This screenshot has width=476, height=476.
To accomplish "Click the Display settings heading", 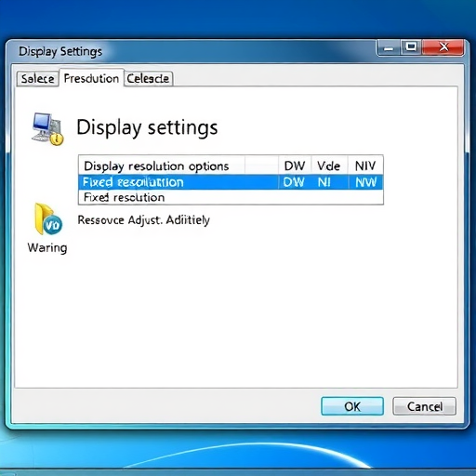I will pyautogui.click(x=147, y=127).
